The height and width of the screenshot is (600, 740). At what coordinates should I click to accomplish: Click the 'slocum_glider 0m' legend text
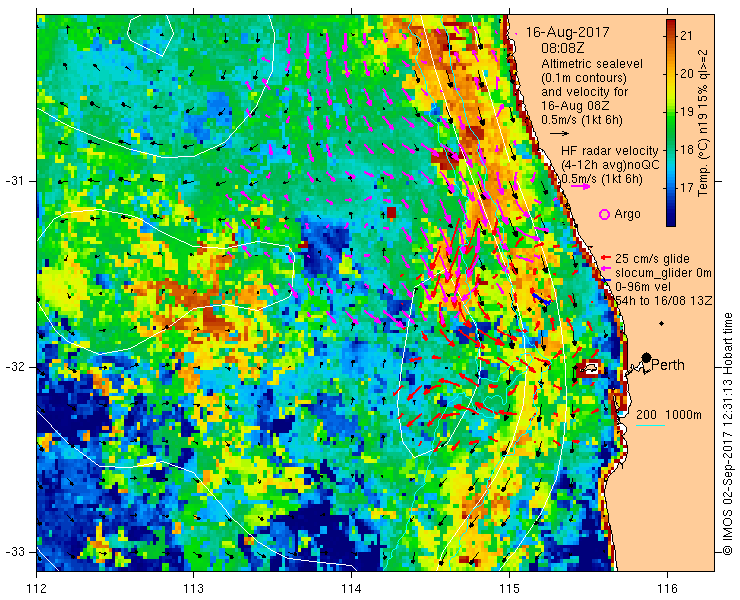point(663,273)
